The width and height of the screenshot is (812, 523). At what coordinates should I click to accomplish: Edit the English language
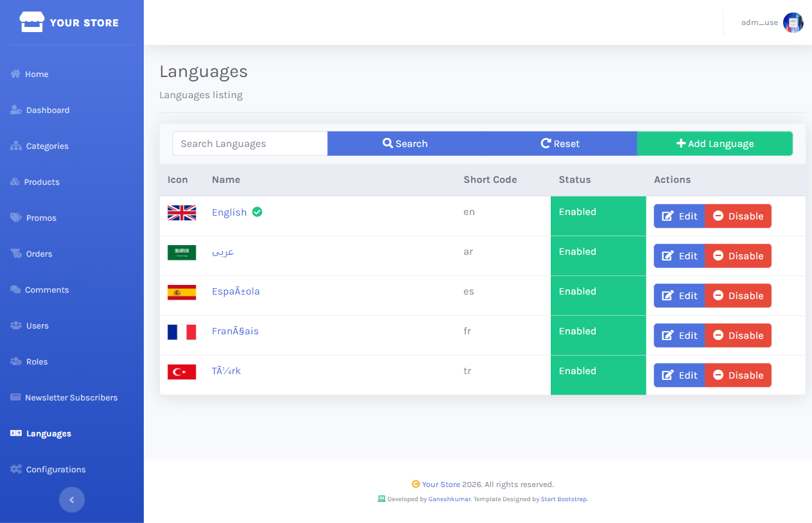(679, 216)
